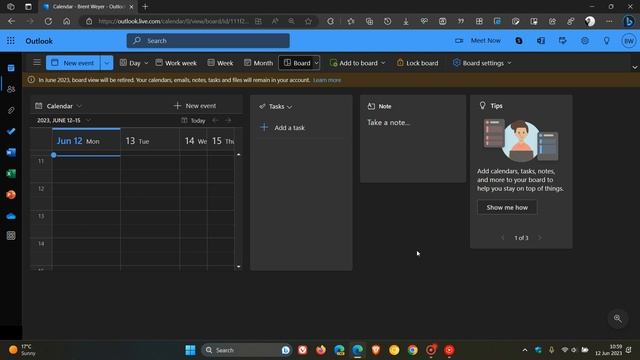Select the 13 Tue column header
The width and height of the screenshot is (640, 360).
coord(150,141)
